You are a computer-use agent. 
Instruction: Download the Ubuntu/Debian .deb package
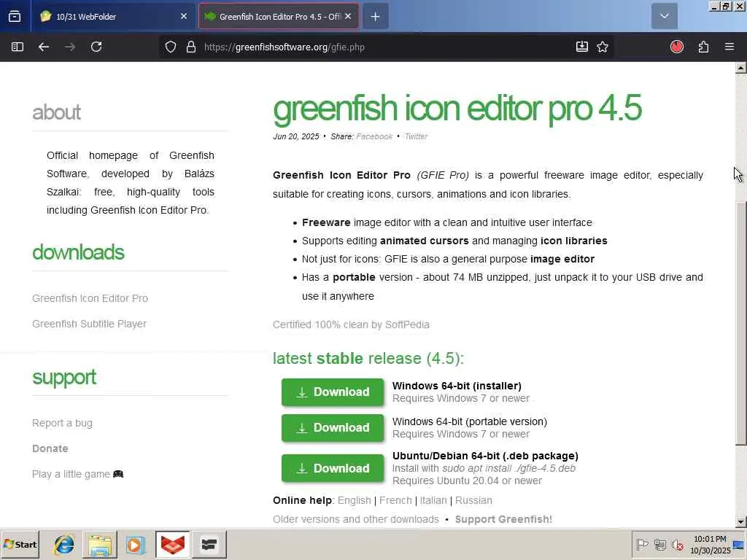pos(333,468)
